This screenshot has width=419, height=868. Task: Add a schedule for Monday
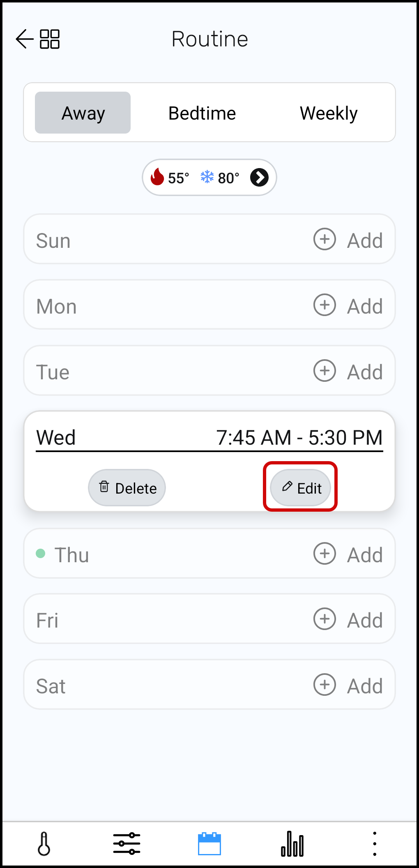click(x=348, y=306)
